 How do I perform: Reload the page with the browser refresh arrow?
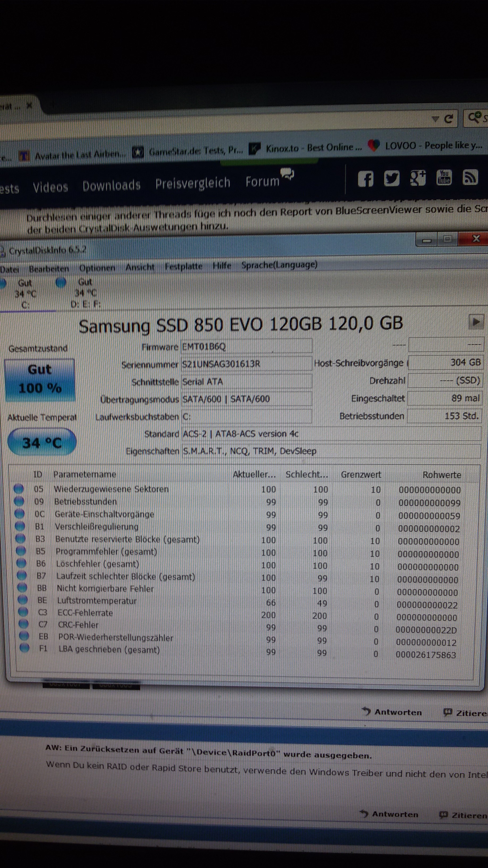[x=448, y=119]
